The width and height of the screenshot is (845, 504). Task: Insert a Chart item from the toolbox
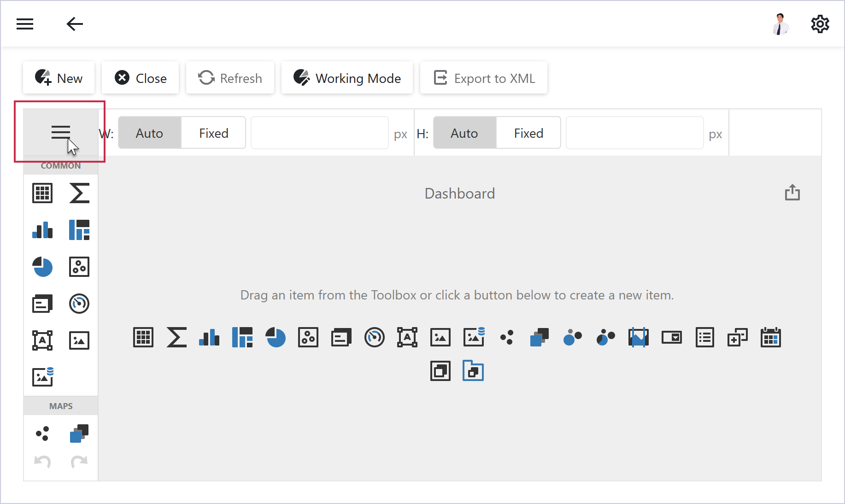[42, 230]
